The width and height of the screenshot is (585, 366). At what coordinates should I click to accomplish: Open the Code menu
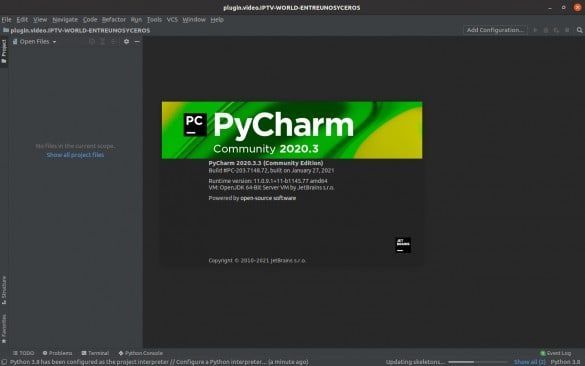coord(90,19)
